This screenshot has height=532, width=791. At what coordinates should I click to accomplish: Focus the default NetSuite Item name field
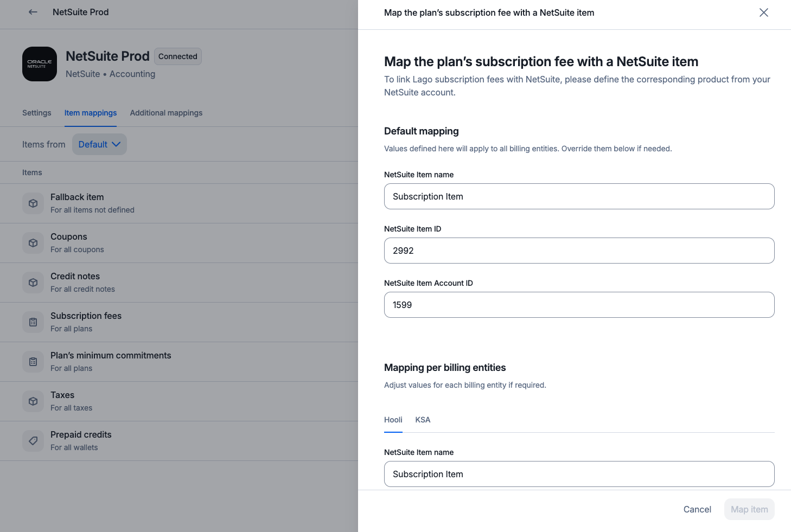(x=579, y=196)
